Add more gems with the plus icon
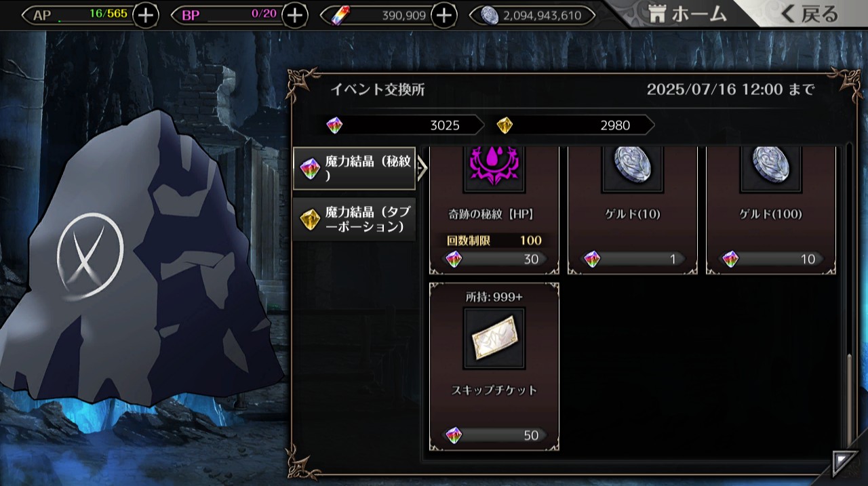 click(443, 15)
